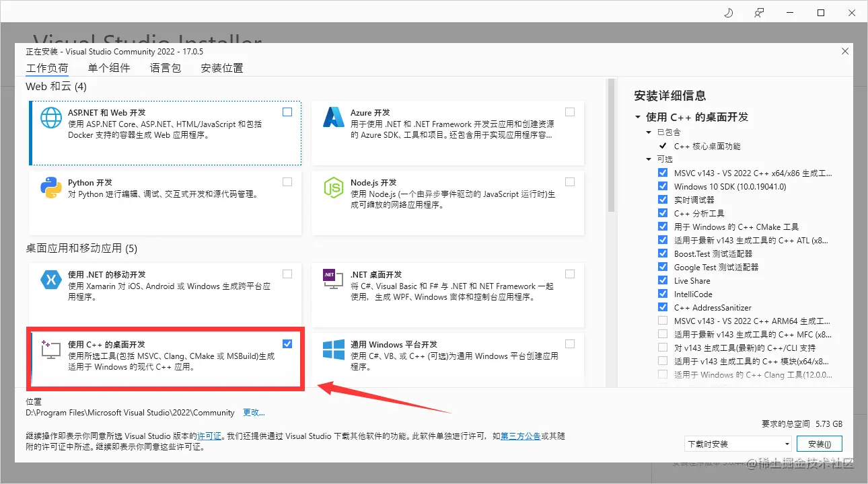The width and height of the screenshot is (868, 484).
Task: Switch to the 语言包 tab
Action: (166, 68)
